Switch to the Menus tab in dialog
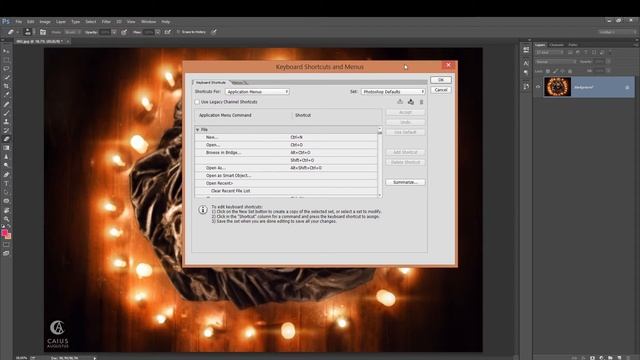This screenshot has width=640, height=360. [x=238, y=82]
